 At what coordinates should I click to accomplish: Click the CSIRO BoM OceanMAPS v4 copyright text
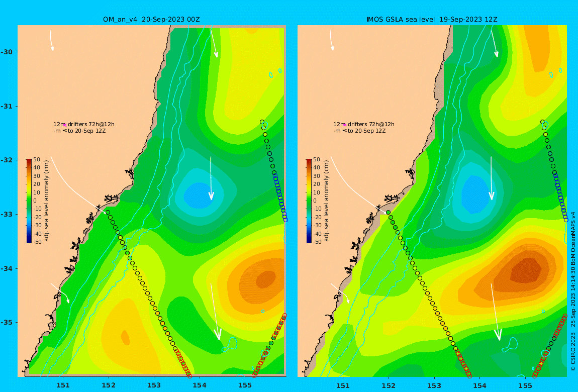tap(573, 291)
